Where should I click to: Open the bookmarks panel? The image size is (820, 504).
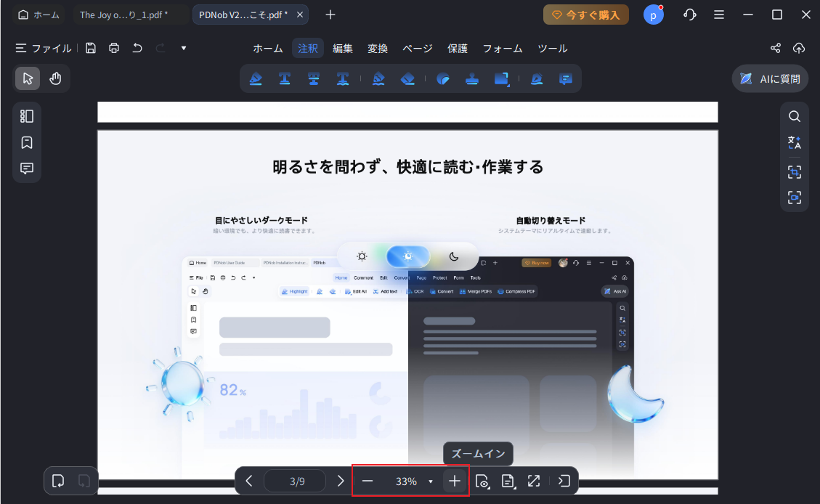coord(27,142)
